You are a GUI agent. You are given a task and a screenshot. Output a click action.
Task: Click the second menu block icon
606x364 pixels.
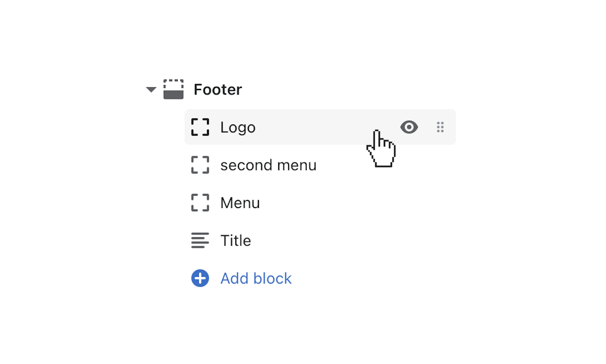pos(200,165)
